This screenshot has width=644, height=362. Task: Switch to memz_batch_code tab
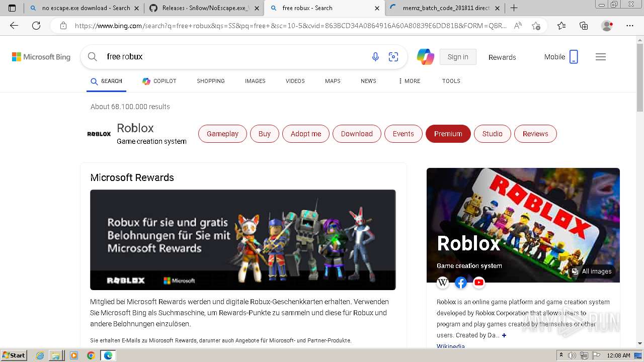[x=446, y=8]
